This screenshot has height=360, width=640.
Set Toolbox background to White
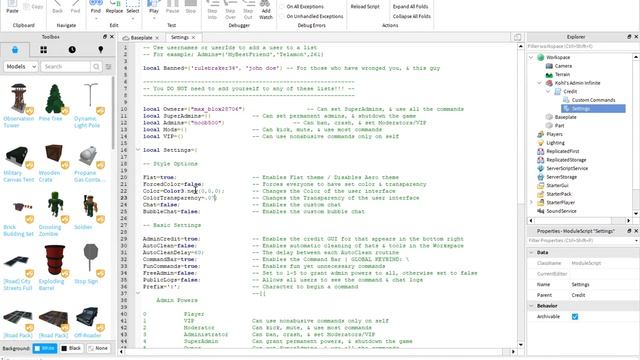tap(45, 348)
